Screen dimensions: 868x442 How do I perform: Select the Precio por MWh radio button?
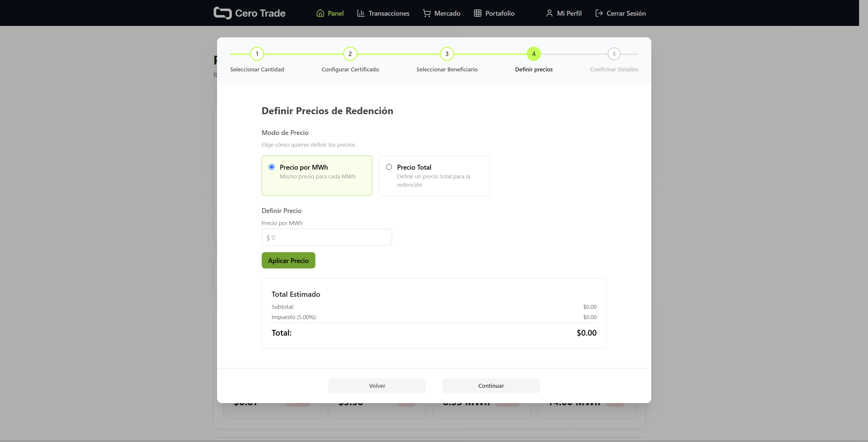(x=272, y=167)
